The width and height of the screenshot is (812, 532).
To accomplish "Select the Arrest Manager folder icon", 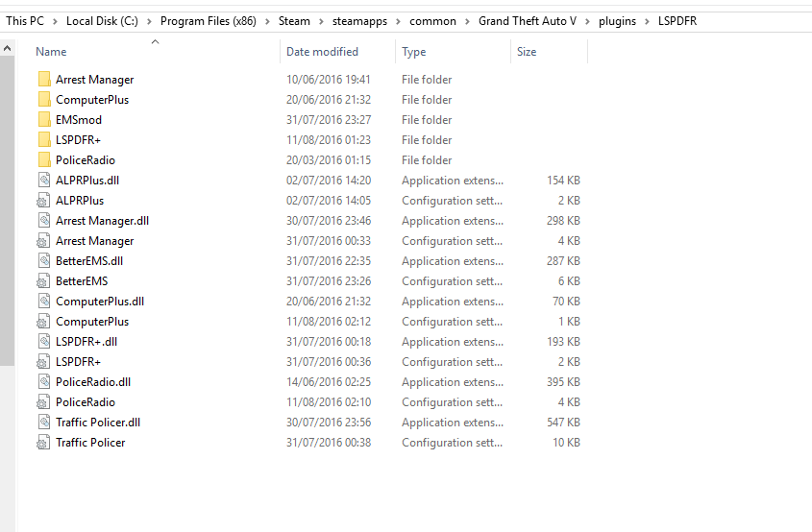I will coord(44,79).
